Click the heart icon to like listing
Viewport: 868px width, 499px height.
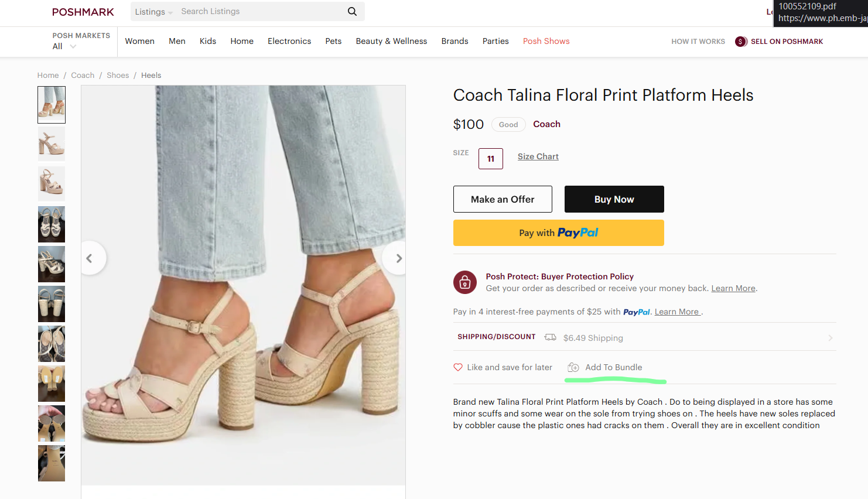(x=458, y=367)
